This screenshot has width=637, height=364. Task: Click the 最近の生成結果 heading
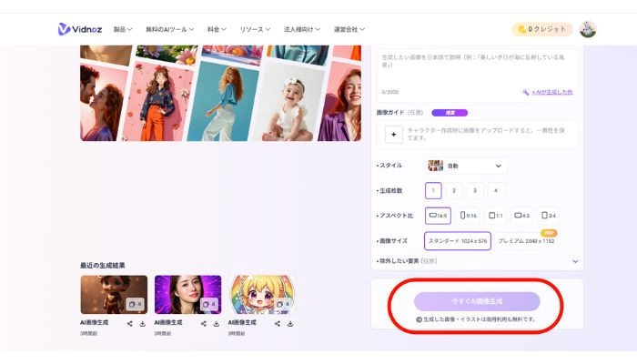102,266
